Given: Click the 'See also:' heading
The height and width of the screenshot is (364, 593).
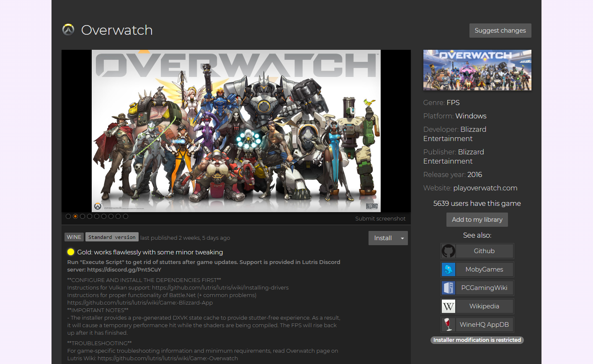Looking at the screenshot, I should pos(477,235).
